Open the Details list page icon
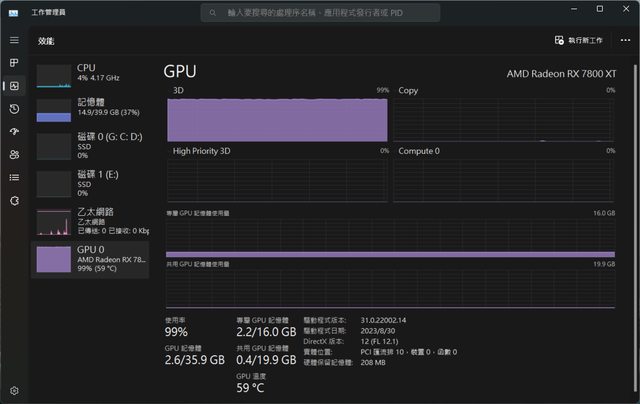 [x=14, y=177]
